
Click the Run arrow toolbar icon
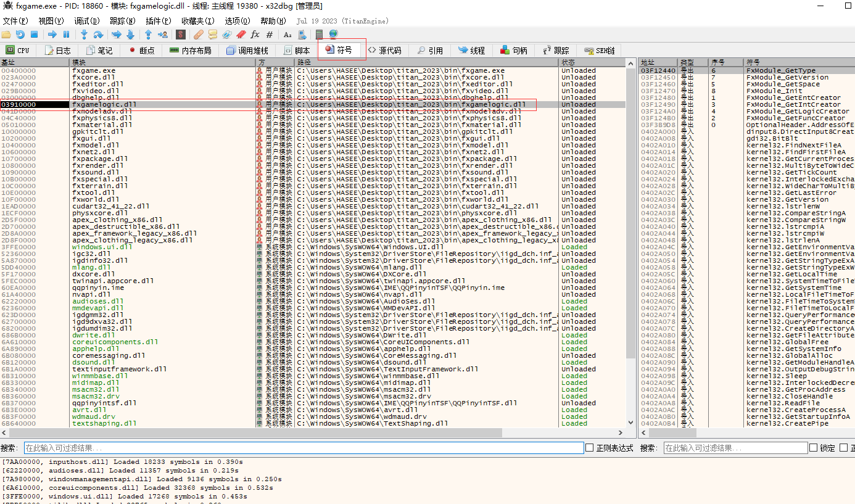(x=52, y=35)
